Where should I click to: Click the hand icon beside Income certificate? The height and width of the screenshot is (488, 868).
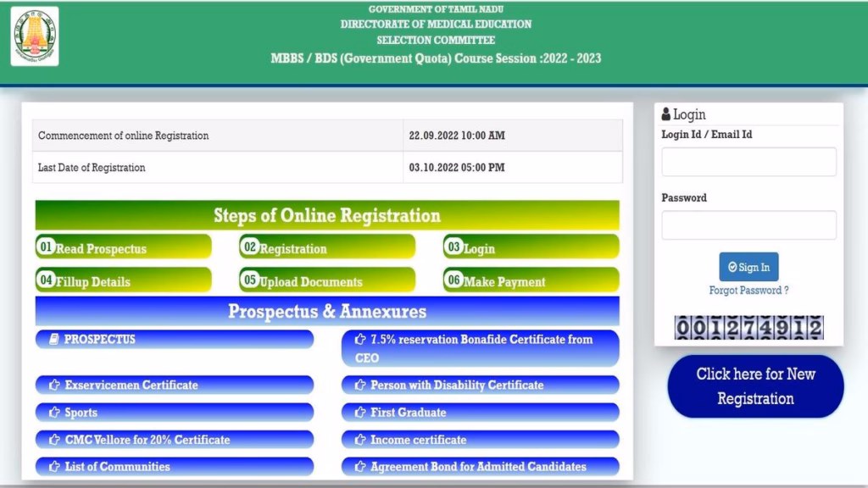(x=359, y=440)
